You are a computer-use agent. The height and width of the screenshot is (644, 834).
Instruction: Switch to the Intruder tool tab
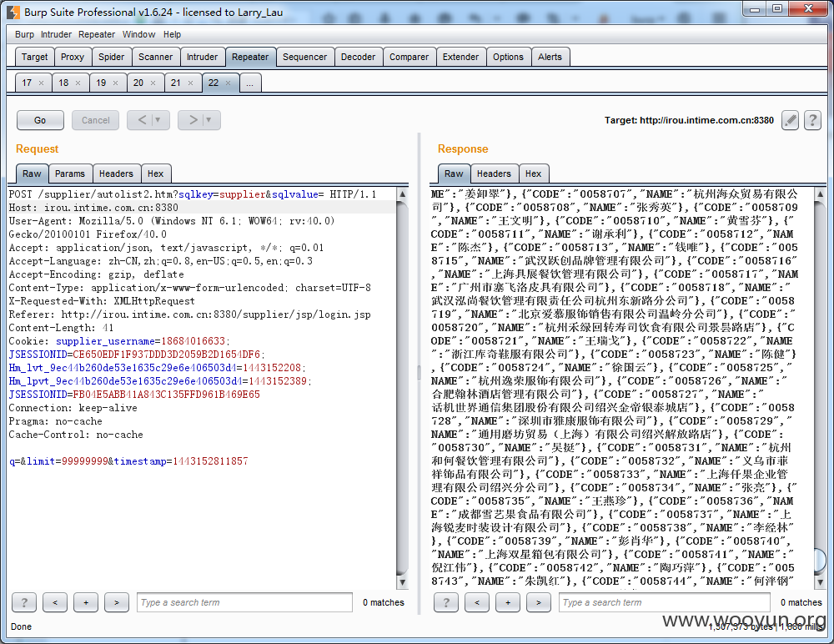pos(202,57)
